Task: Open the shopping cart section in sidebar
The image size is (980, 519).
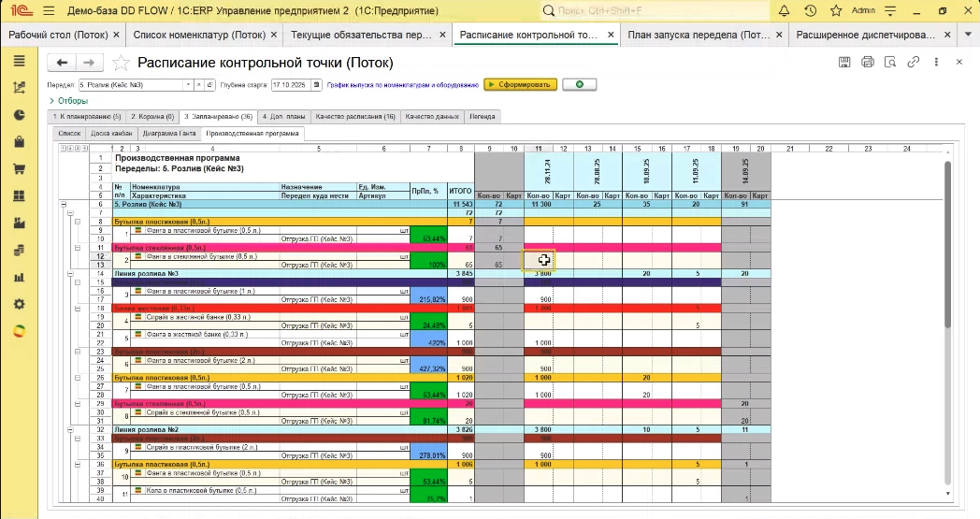Action: [19, 169]
